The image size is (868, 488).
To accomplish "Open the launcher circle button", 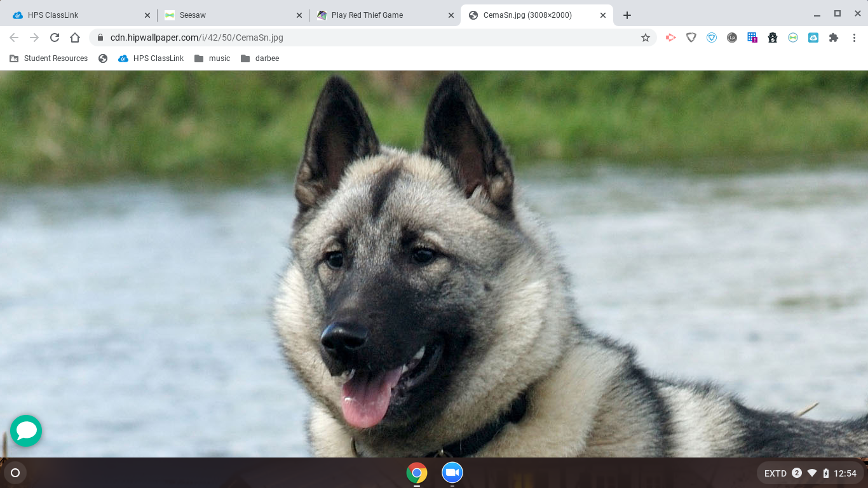I will click(x=15, y=473).
